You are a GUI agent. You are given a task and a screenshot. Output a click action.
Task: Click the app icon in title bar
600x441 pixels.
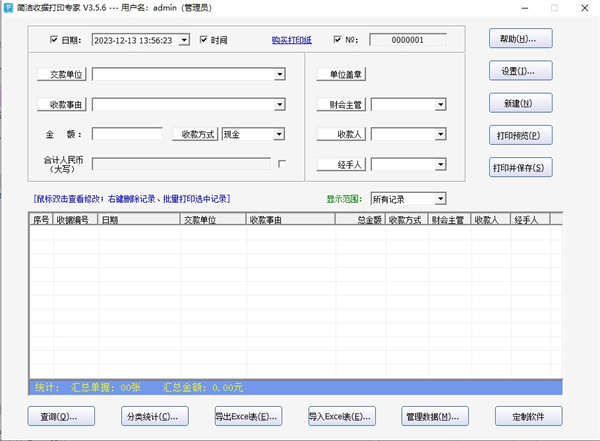[9, 10]
